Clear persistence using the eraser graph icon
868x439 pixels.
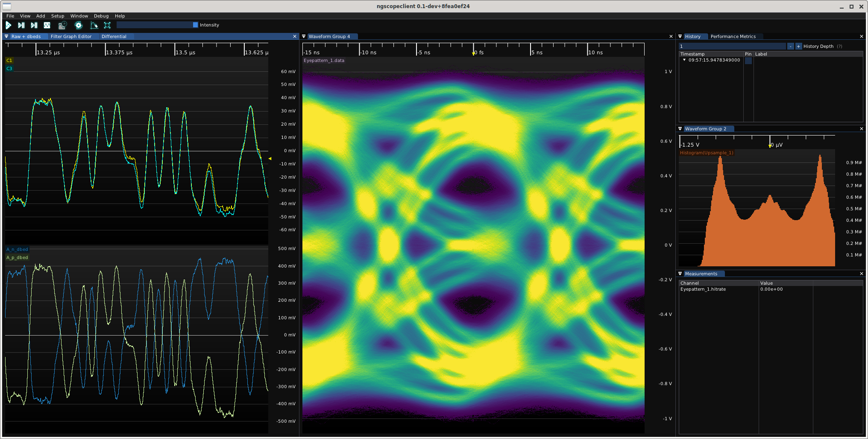click(94, 25)
